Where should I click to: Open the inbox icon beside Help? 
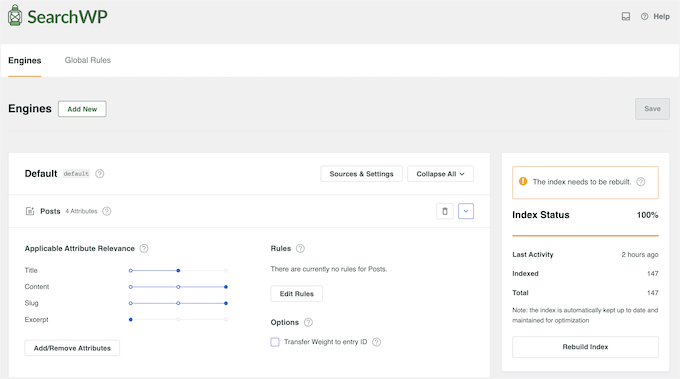625,16
